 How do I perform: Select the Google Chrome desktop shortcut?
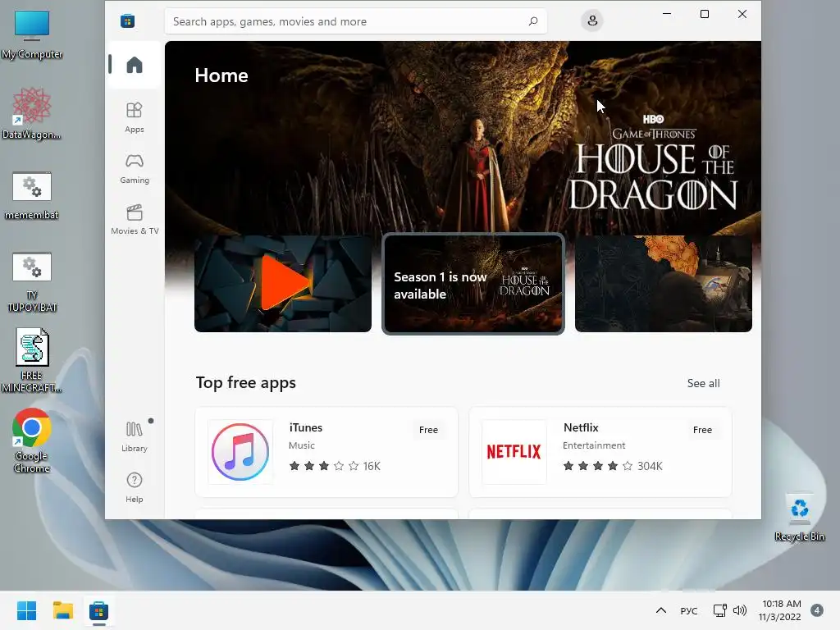pos(32,441)
